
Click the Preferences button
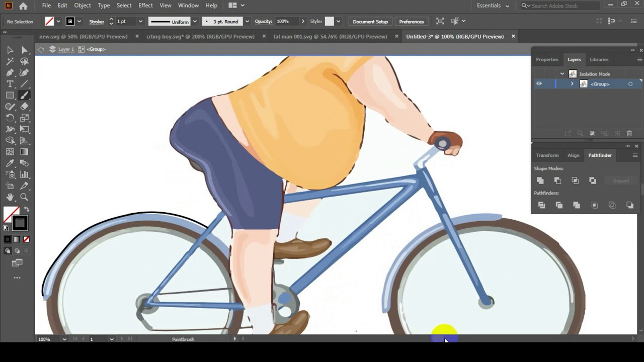coord(412,22)
